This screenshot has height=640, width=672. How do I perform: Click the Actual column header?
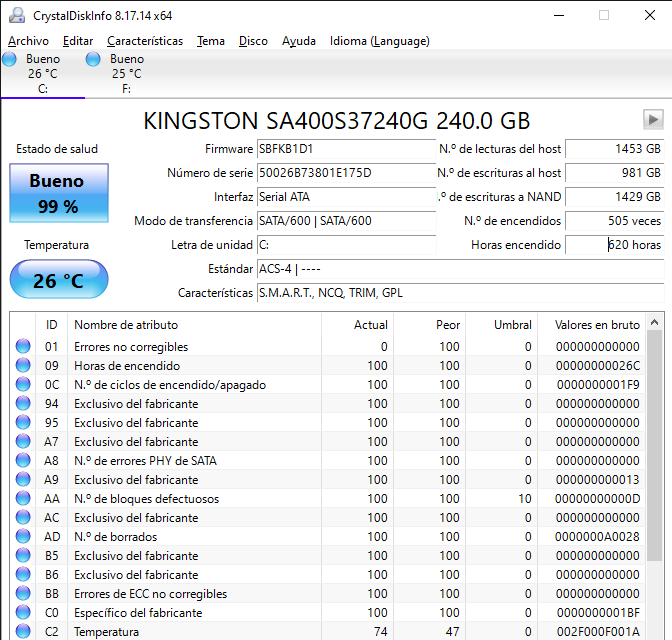pos(357,325)
